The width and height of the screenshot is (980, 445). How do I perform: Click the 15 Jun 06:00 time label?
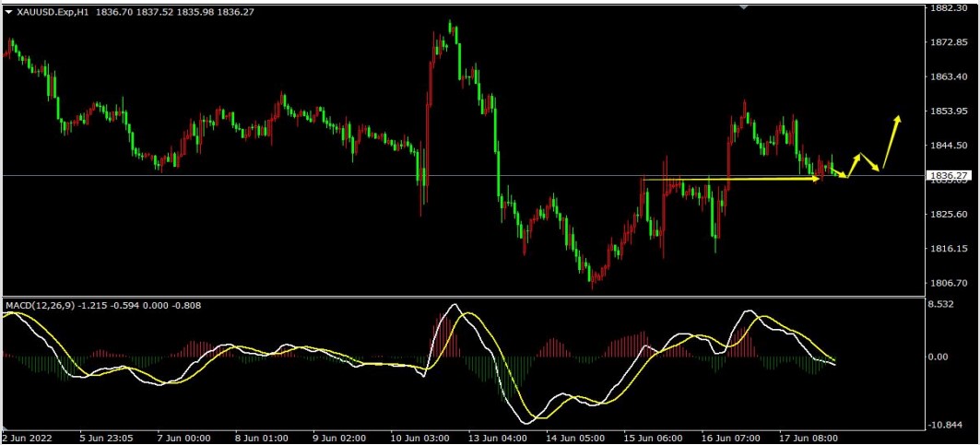pos(654,438)
